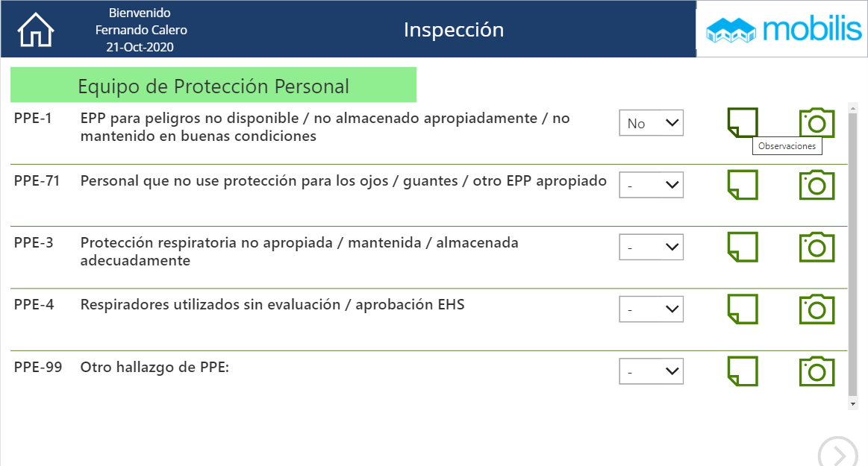Open observations note for PPE-1
The height and width of the screenshot is (466, 868).
(743, 122)
